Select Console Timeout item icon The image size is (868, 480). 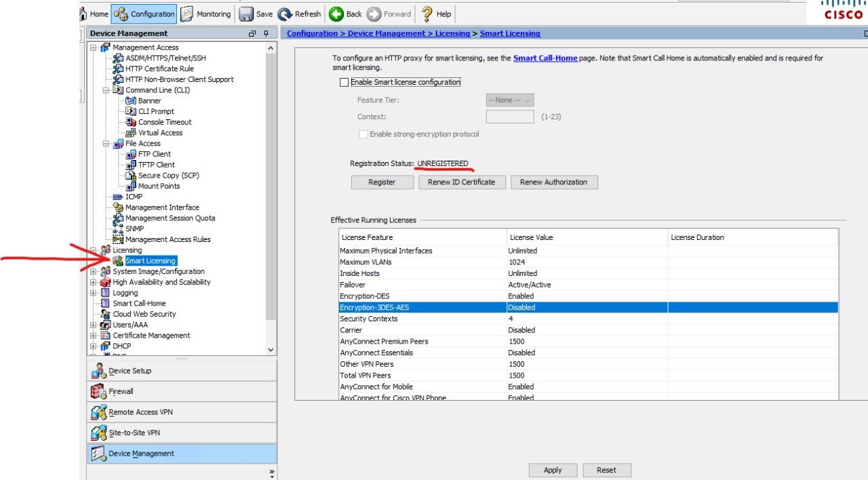132,122
